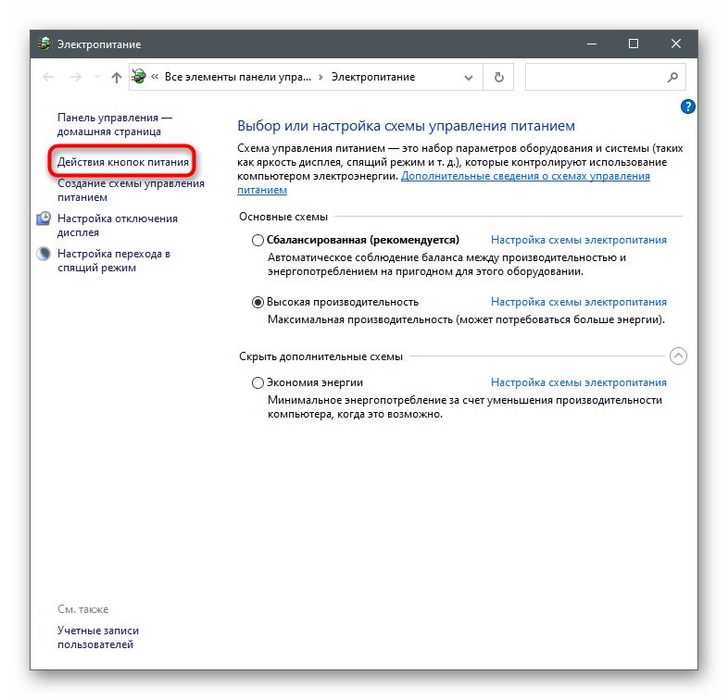Open Учетные записи пользователей link
This screenshot has height=700, width=728.
tap(98, 637)
